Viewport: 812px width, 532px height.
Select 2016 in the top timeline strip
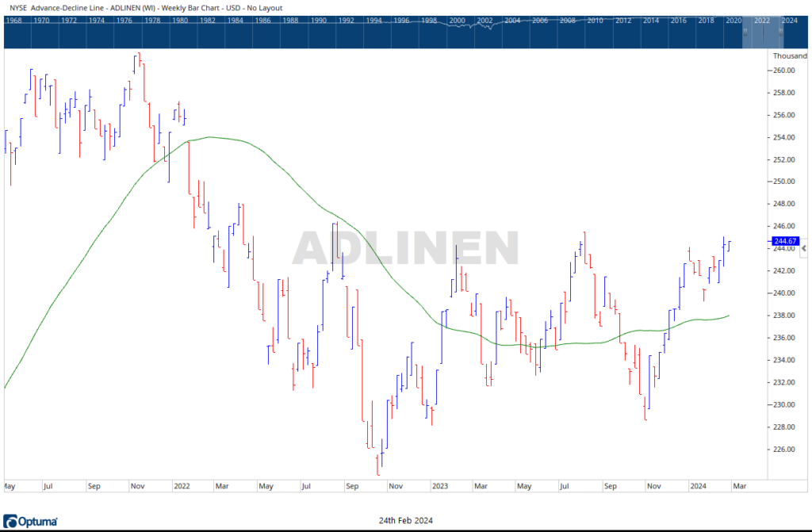click(x=678, y=19)
